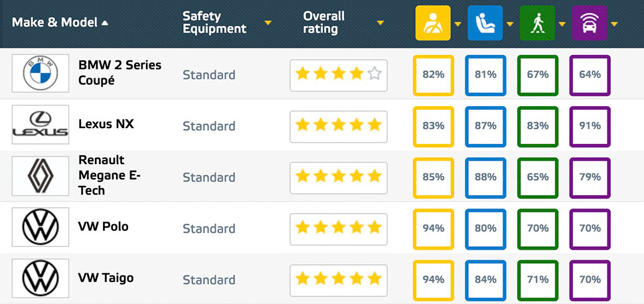Open the VW Taigo logo thumbnail
Screen dimensions: 644x304
point(40,278)
